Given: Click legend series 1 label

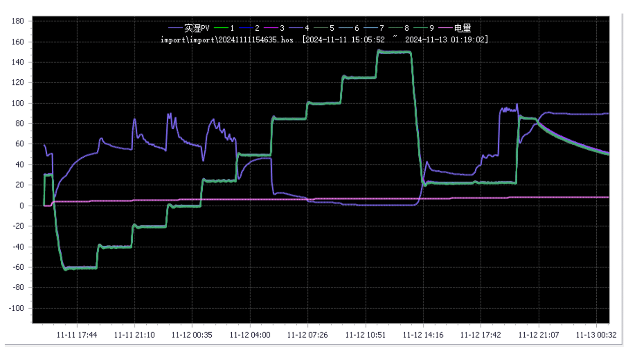Looking at the screenshot, I should pos(232,28).
